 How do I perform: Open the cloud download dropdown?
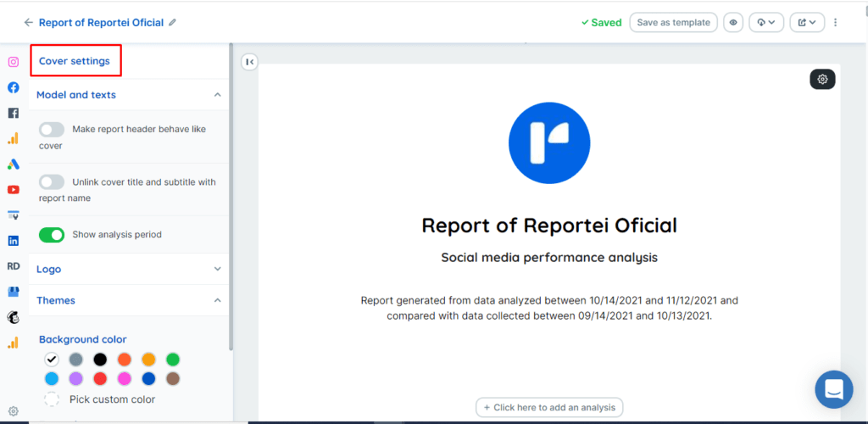pyautogui.click(x=766, y=23)
